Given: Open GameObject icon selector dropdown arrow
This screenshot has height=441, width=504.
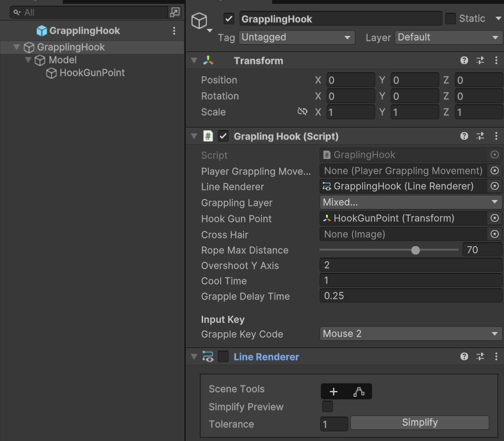Looking at the screenshot, I should click(209, 31).
